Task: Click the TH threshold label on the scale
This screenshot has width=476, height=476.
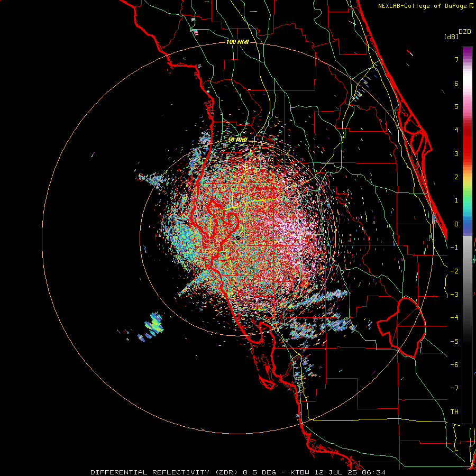Action: (454, 412)
